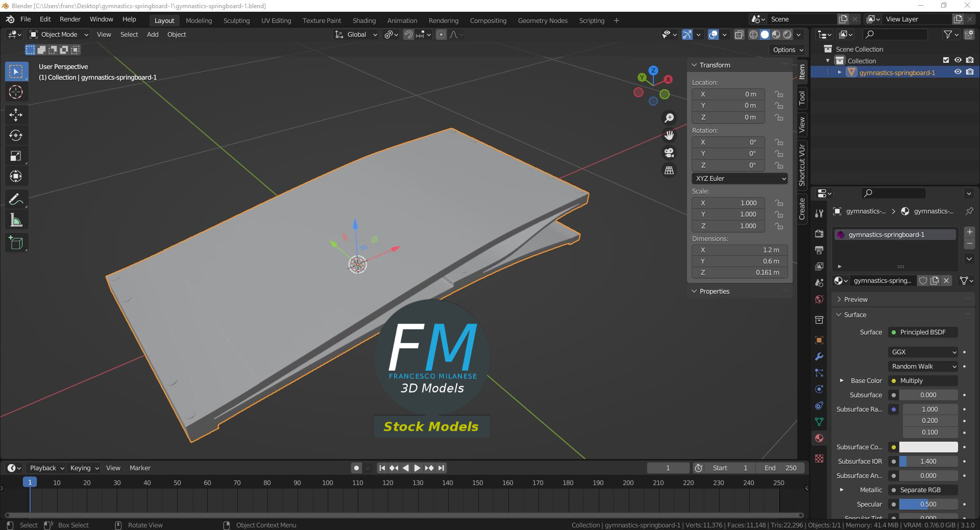Click the Options button
The width and height of the screenshot is (980, 530).
click(788, 50)
